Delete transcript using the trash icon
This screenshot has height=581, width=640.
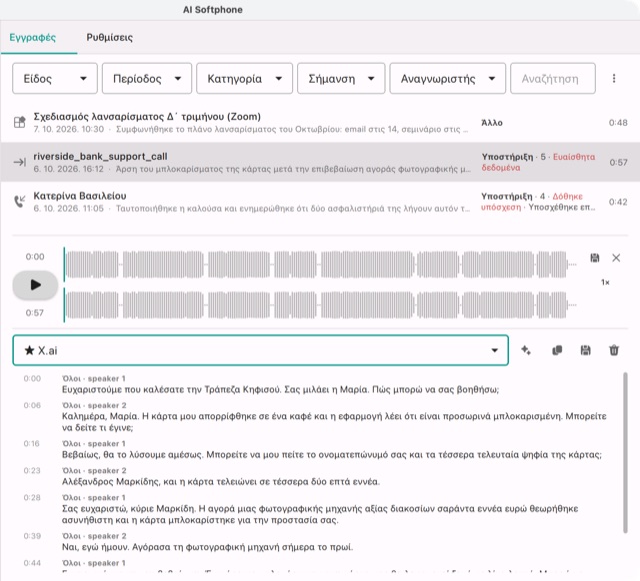click(614, 350)
